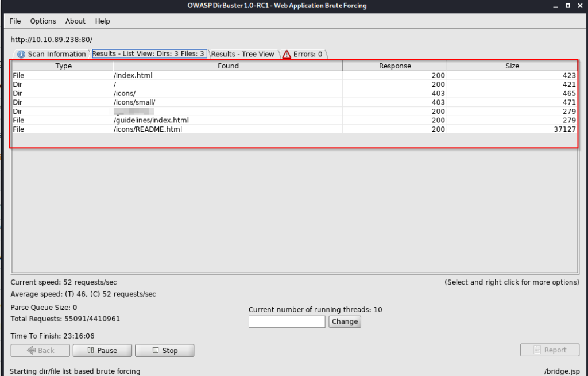Pause the running scan

(x=102, y=350)
